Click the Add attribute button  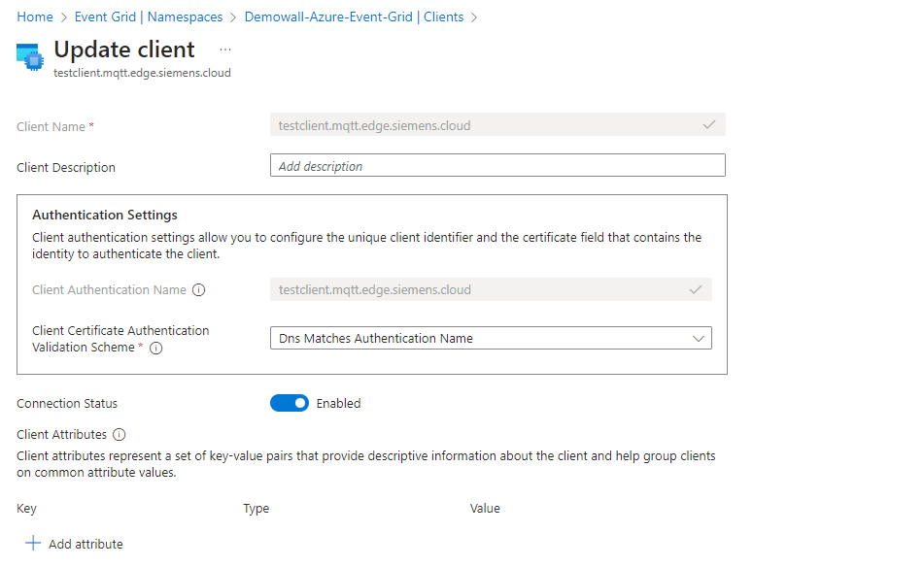74,544
